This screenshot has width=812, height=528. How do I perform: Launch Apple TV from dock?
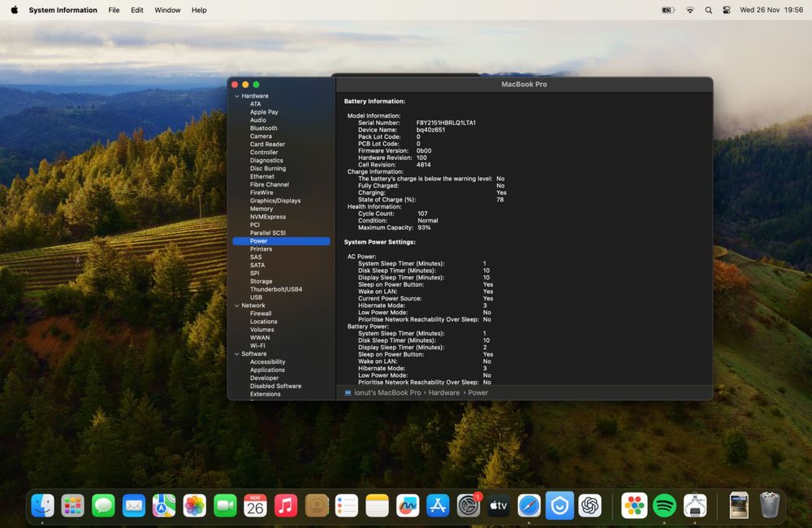coord(499,505)
